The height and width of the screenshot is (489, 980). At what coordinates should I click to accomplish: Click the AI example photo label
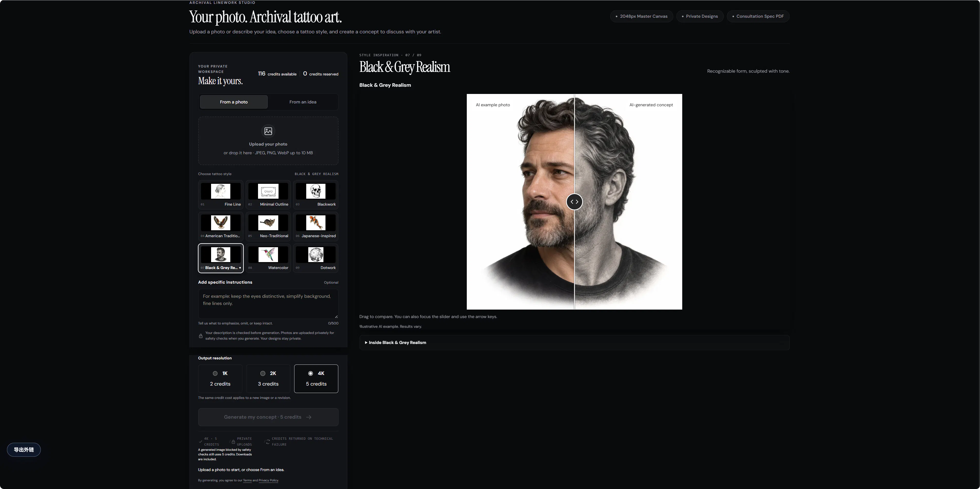coord(493,105)
